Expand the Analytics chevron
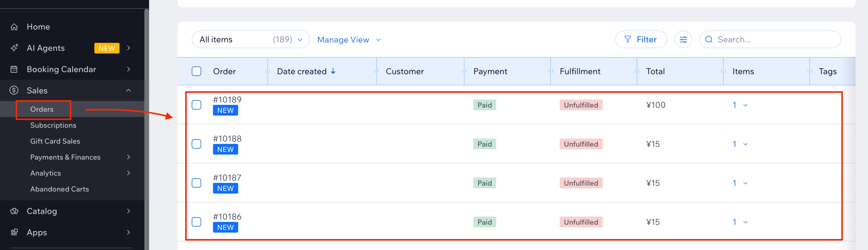Screen dimensions: 868x250 128,173
